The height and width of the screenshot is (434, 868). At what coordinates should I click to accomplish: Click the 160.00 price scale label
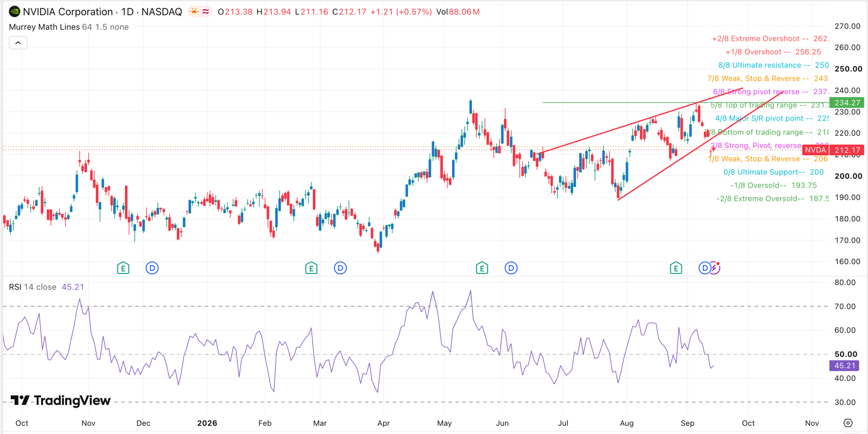pyautogui.click(x=847, y=261)
